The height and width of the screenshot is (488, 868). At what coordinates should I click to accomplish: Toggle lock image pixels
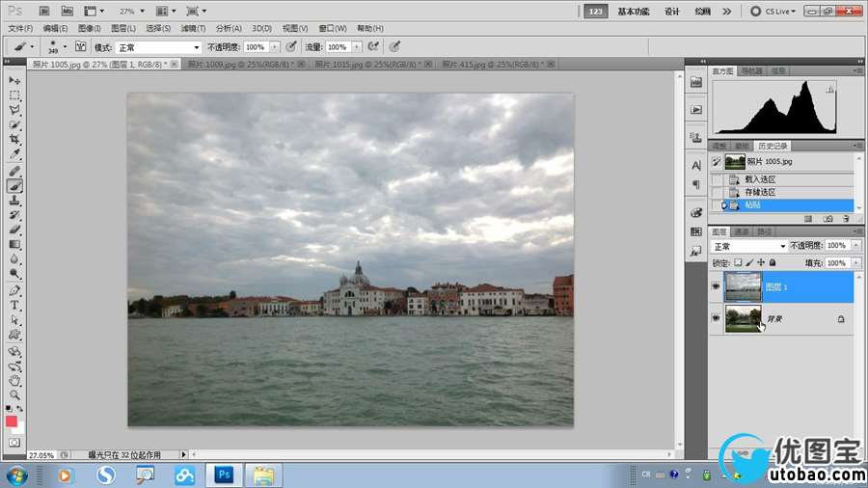pos(749,263)
